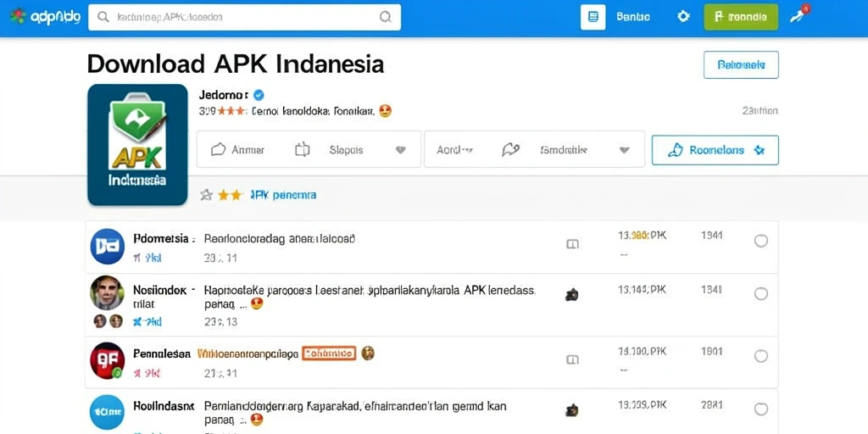Open notifications icon with red badge
868x434 pixels.
pos(798,15)
